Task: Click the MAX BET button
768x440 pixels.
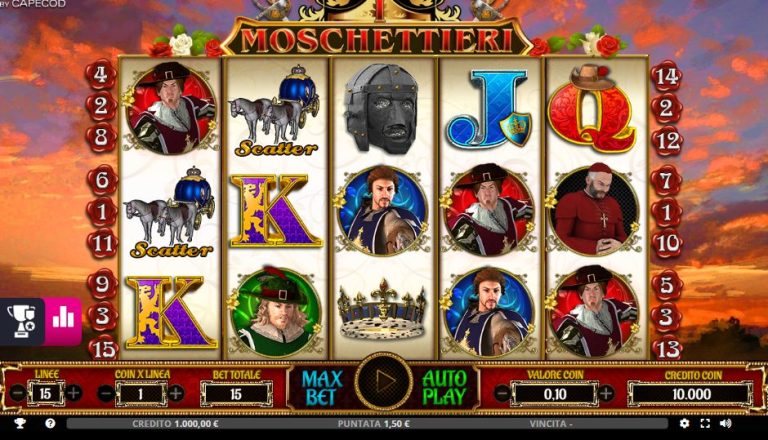Action: 321,388
